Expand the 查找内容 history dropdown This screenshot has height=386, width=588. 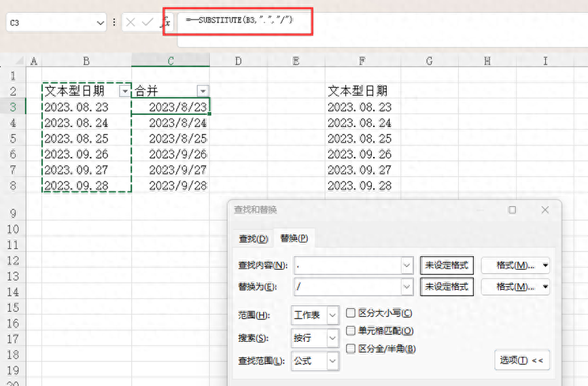coord(407,266)
